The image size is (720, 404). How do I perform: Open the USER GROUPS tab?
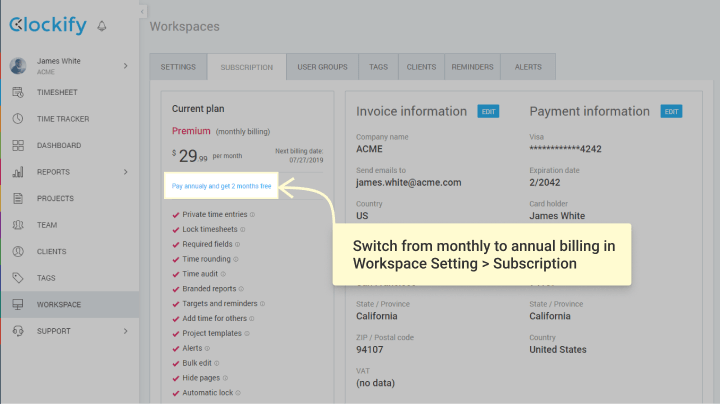322,67
